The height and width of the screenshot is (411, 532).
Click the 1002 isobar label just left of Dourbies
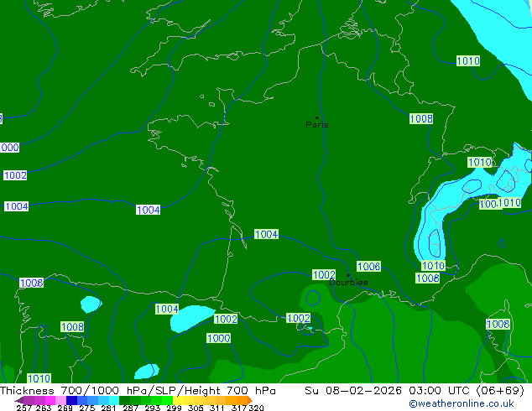324,274
